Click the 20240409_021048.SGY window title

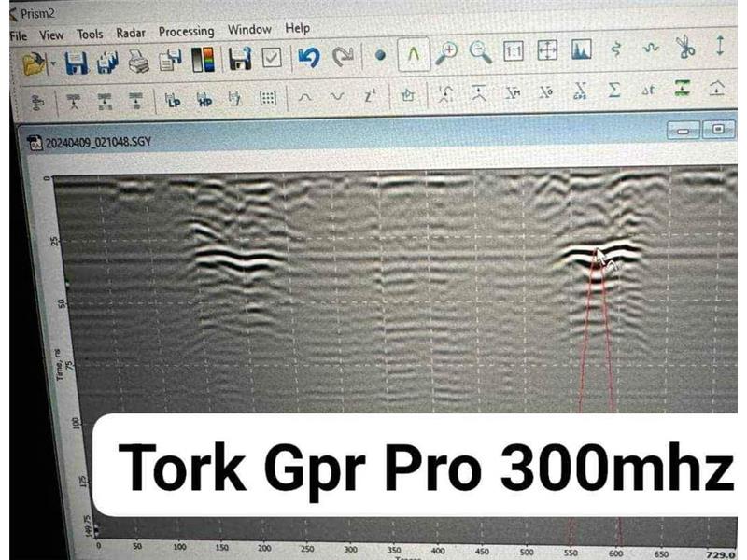coord(98,142)
